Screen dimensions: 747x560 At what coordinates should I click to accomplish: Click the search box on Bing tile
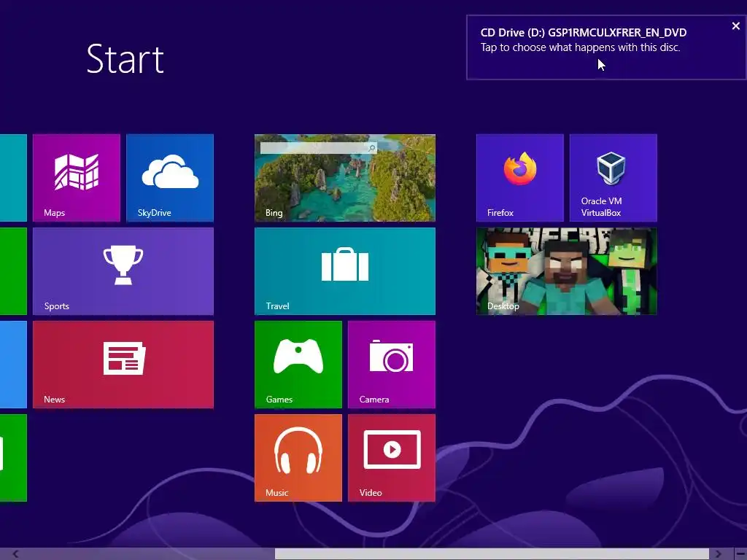(x=319, y=148)
